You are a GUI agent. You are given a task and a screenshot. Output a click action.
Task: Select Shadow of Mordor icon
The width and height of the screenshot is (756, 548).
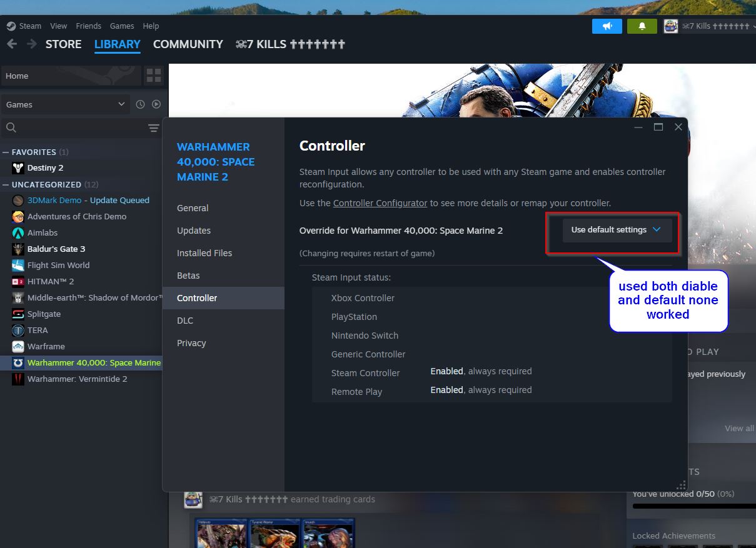pyautogui.click(x=18, y=298)
